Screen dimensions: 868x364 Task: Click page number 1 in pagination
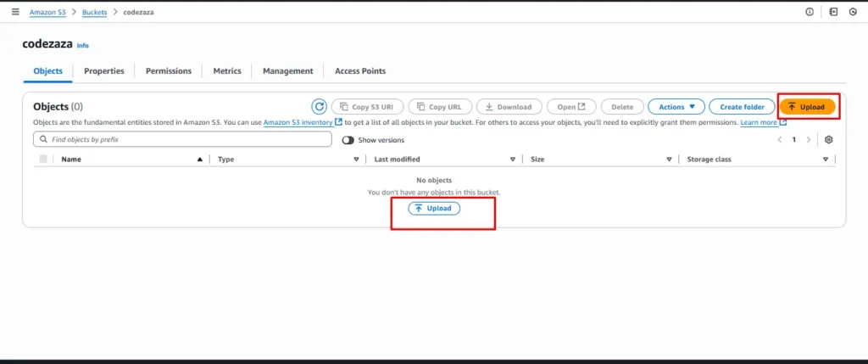click(793, 140)
